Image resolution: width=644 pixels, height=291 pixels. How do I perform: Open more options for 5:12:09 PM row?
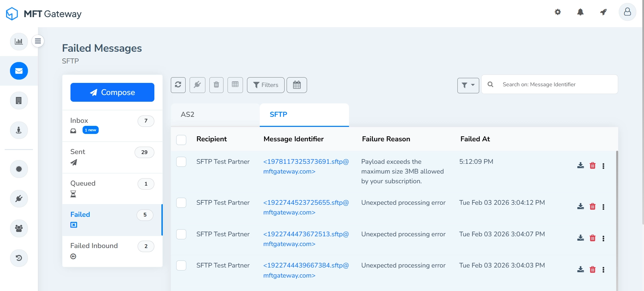[603, 166]
